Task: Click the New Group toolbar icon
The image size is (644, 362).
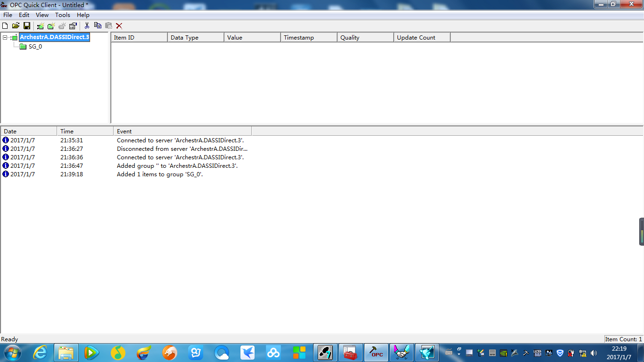Action: pos(51,26)
